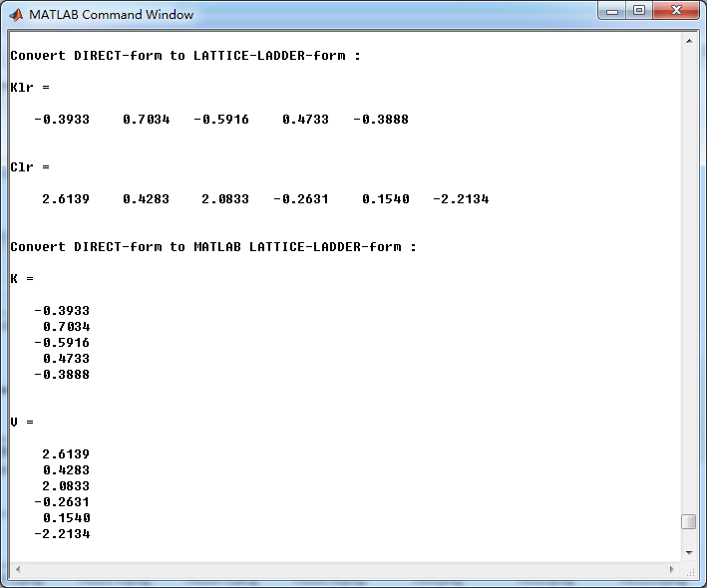Click 0.1540 in the Clr row

click(386, 198)
